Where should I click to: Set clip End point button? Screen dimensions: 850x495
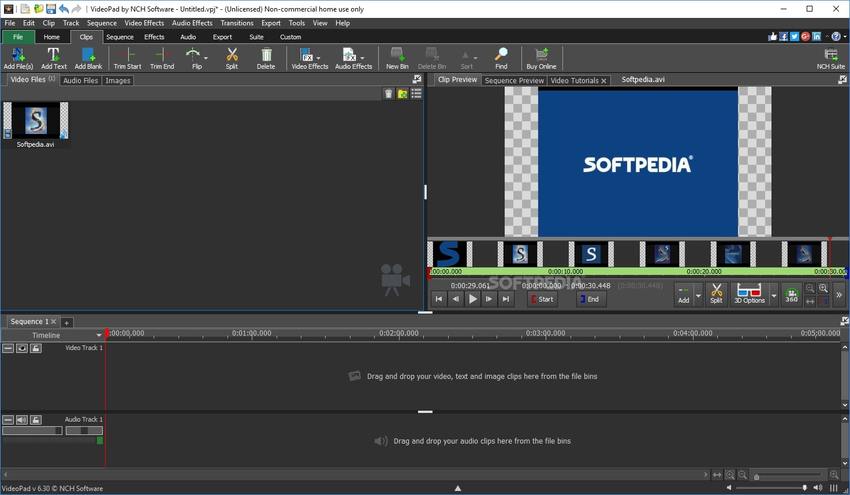pos(591,299)
